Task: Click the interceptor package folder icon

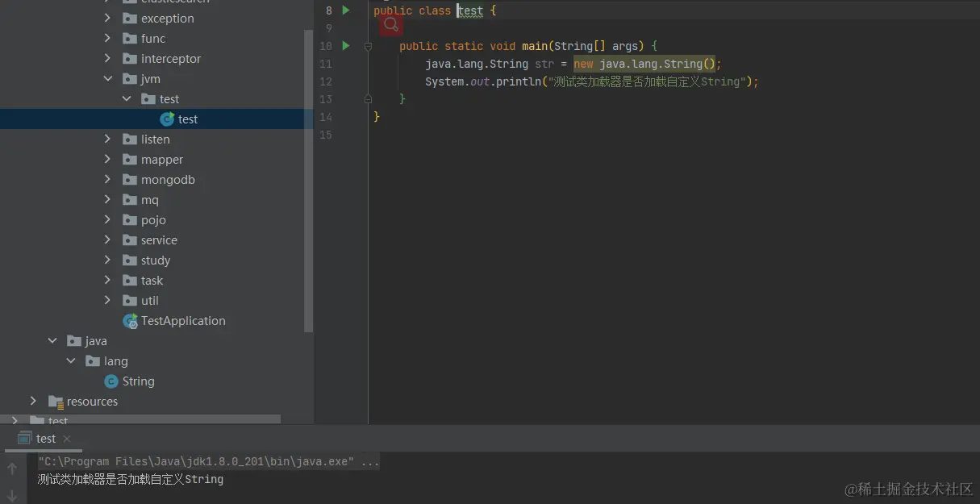Action: (129, 59)
